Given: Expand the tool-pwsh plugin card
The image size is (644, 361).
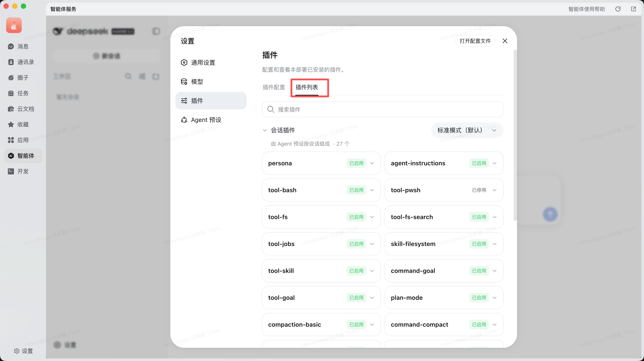Looking at the screenshot, I should [x=495, y=190].
